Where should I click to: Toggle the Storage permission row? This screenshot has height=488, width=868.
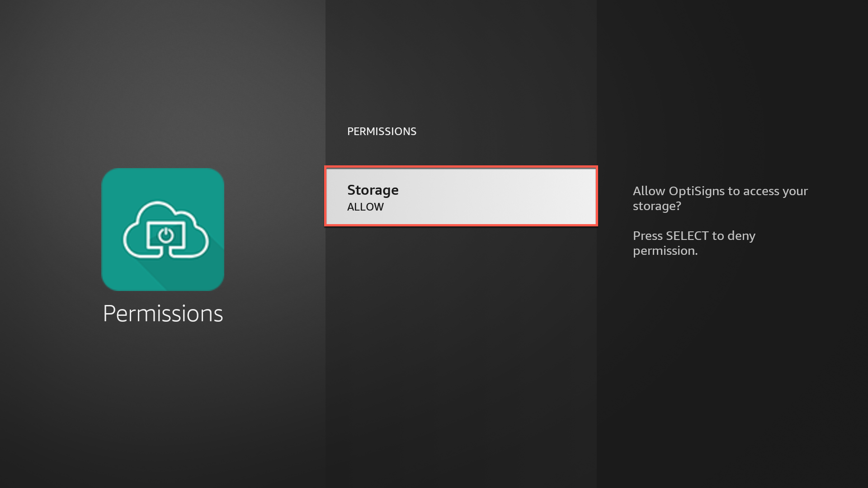[x=461, y=196]
